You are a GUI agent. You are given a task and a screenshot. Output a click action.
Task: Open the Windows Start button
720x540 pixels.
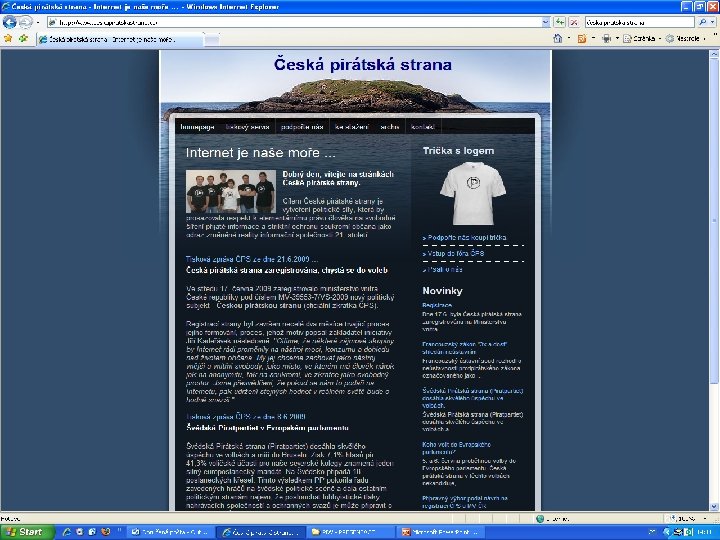(25, 532)
